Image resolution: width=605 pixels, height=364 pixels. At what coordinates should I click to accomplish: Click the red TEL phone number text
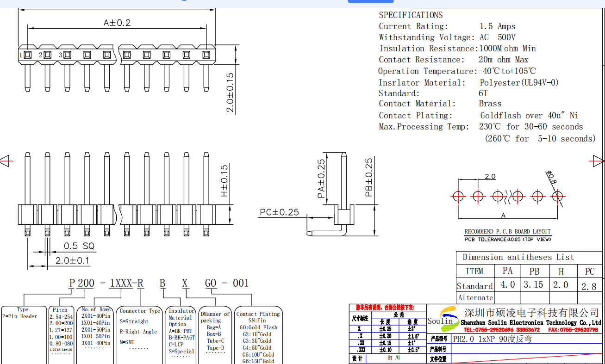click(501, 330)
